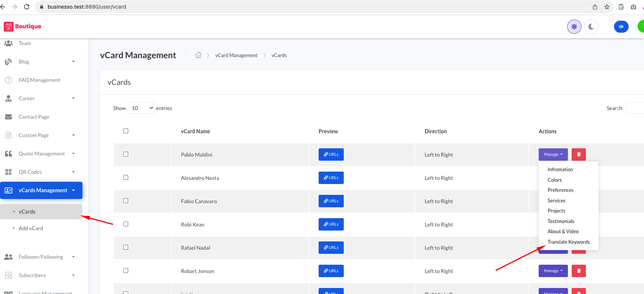The height and width of the screenshot is (294, 644).
Task: Delete the Robart Jonson vCard
Action: (579, 271)
